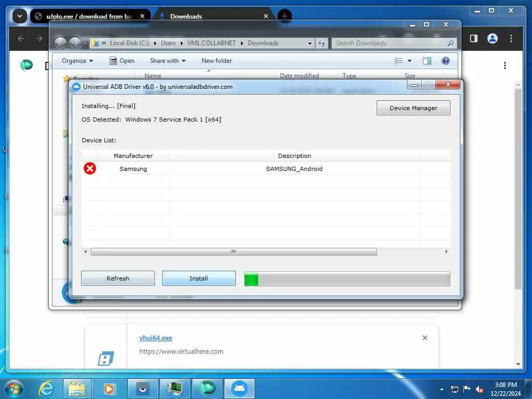Open the browser three-dot menu

click(x=511, y=38)
